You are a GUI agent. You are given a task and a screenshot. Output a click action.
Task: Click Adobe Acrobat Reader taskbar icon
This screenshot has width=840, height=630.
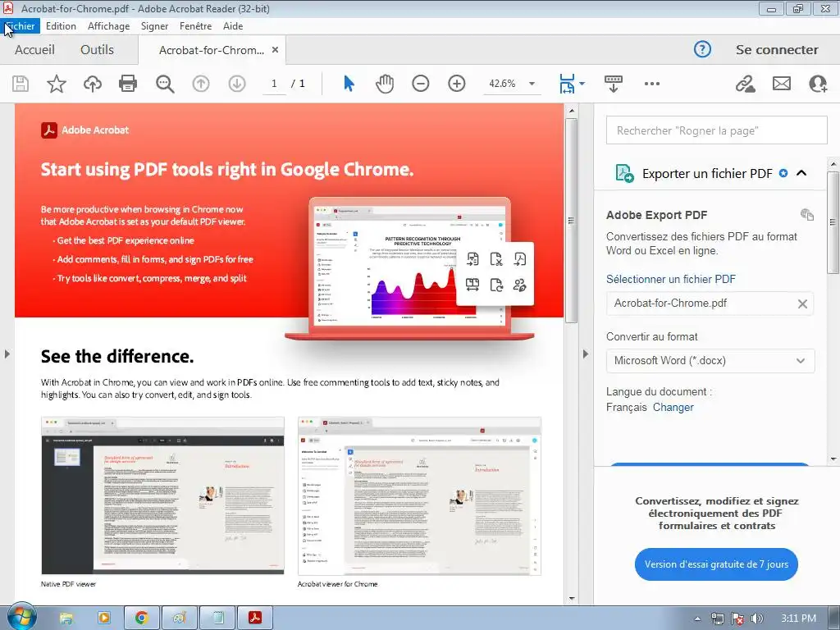click(255, 618)
